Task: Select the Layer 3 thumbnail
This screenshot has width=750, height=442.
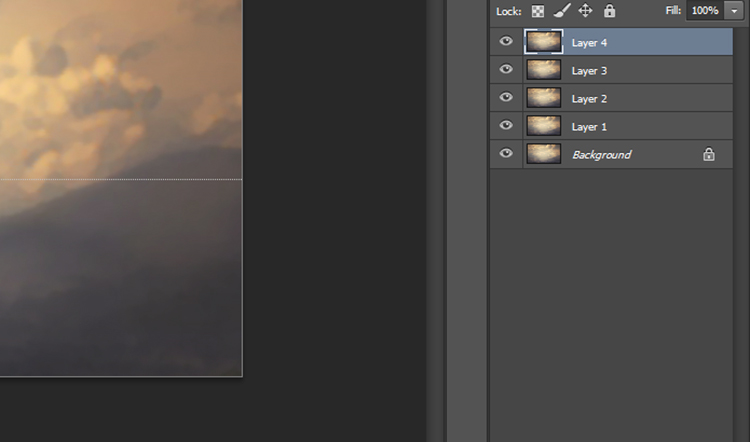Action: [x=544, y=70]
